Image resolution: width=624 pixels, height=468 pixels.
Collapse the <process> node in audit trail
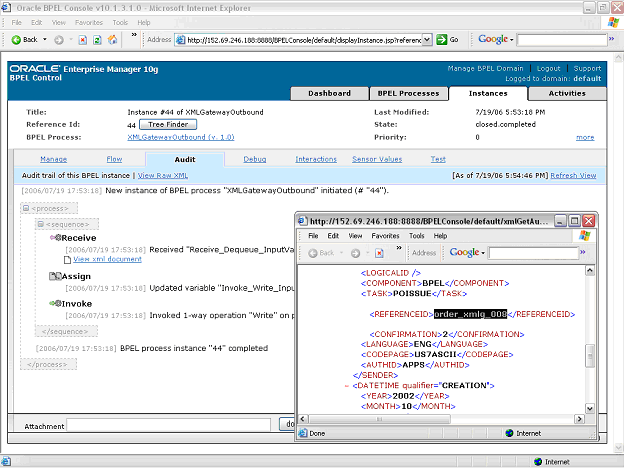pyautogui.click(x=26, y=208)
